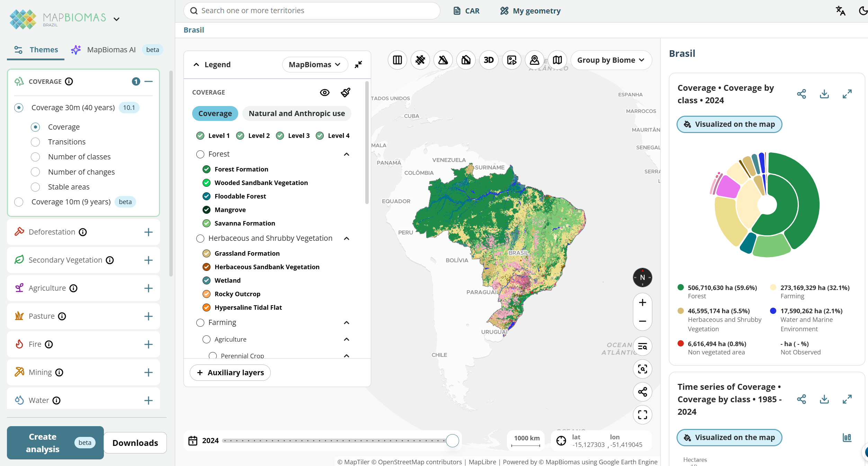Click the paint brush icon in legend
This screenshot has width=868, height=466.
[x=345, y=93]
